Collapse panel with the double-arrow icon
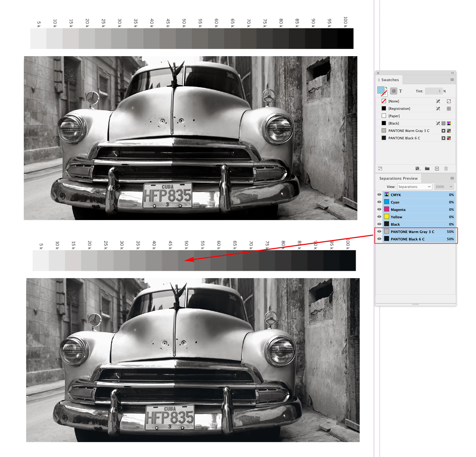Image resolution: width=476 pixels, height=457 pixels. point(452,73)
